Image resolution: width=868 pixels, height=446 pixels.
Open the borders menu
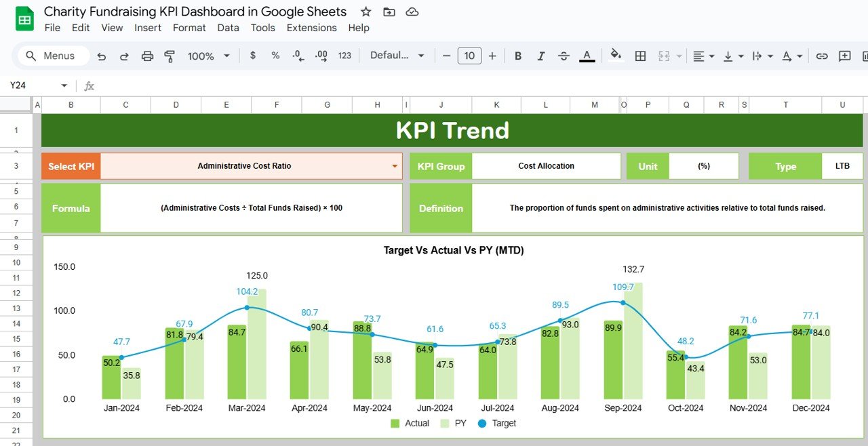coord(640,56)
